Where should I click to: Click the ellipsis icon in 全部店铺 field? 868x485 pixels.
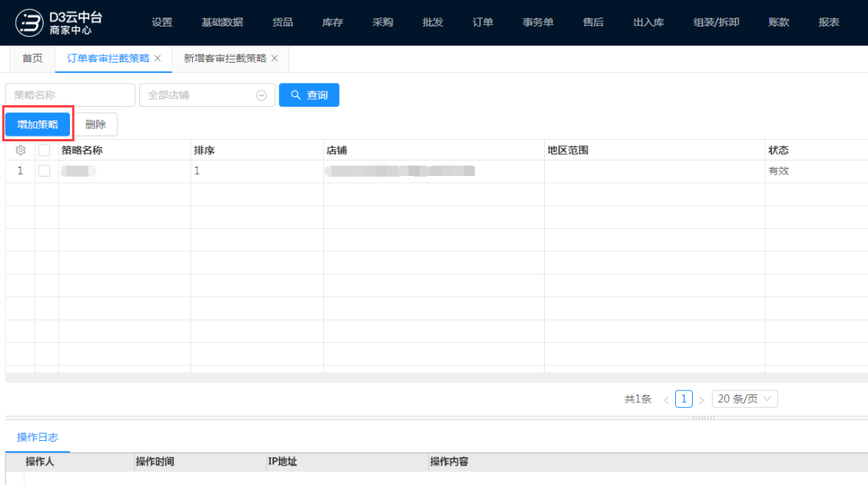tap(261, 95)
